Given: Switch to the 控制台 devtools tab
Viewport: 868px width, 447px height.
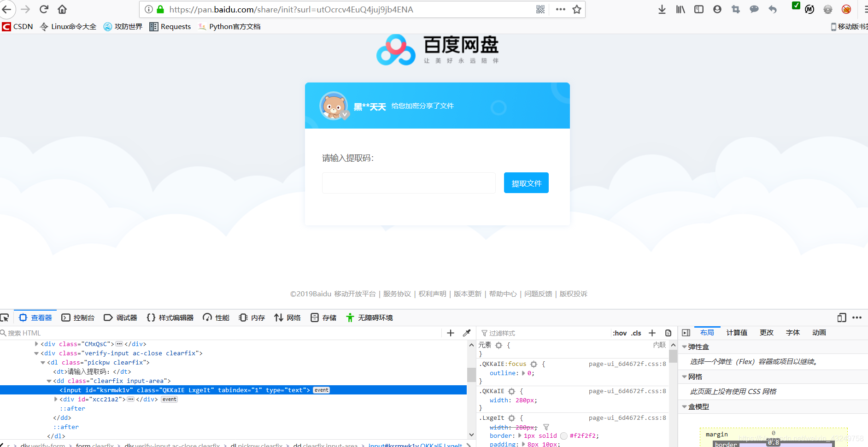Looking at the screenshot, I should point(78,318).
